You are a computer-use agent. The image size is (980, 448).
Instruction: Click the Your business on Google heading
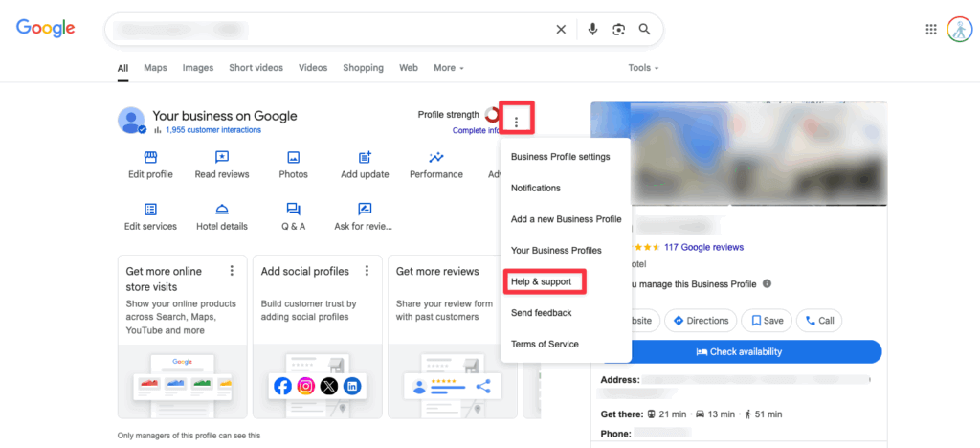click(225, 116)
